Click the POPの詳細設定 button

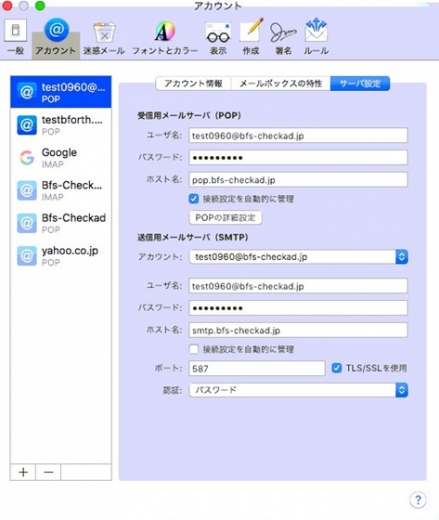tap(226, 218)
